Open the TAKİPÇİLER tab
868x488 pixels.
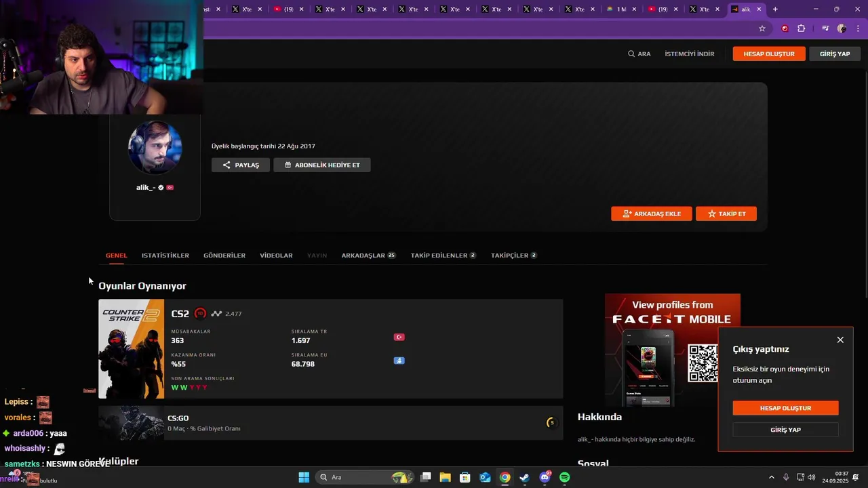pyautogui.click(x=513, y=256)
